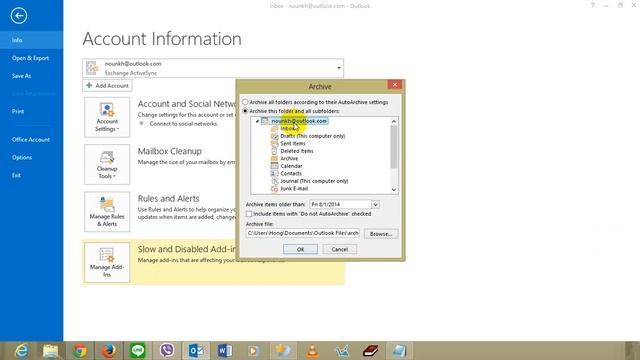The height and width of the screenshot is (360, 640).
Task: Open Manage Rules & Alerts icon button
Action: point(107,212)
